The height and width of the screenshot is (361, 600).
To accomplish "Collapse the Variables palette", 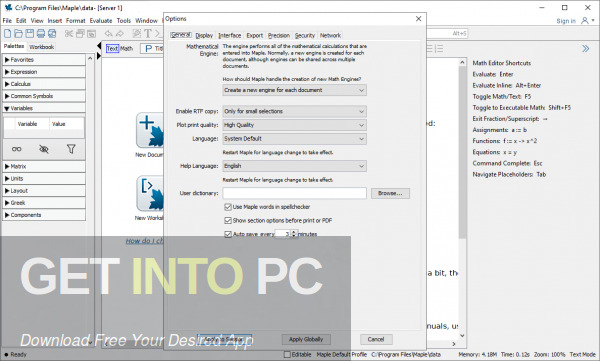I will coord(44,108).
